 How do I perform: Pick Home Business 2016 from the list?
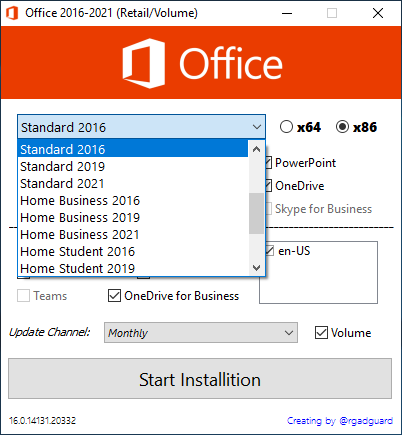pyautogui.click(x=133, y=200)
